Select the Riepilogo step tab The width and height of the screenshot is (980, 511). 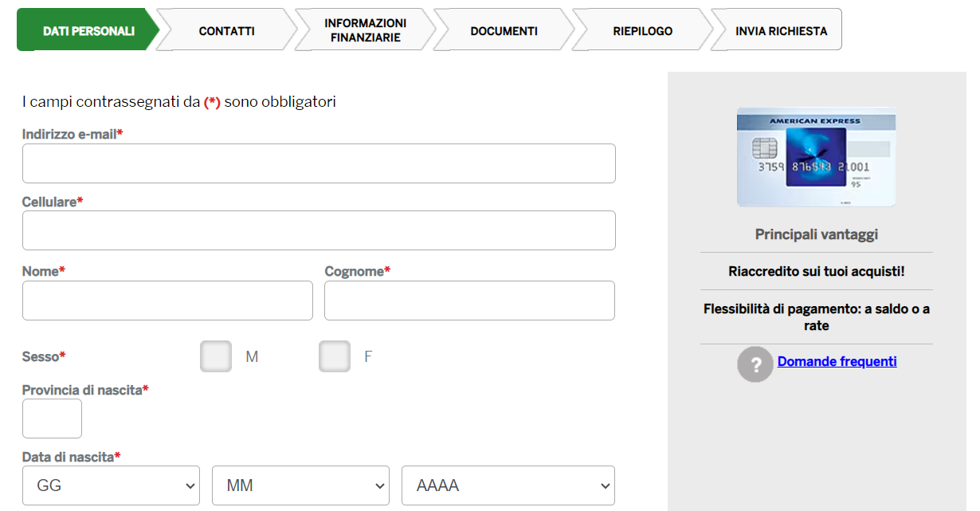click(x=642, y=31)
